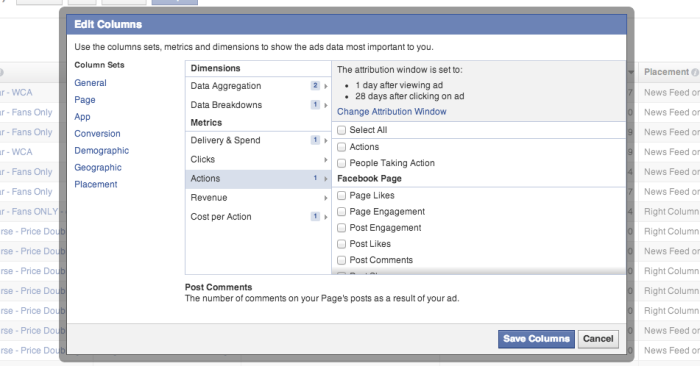
Task: Choose the Conversion column set
Action: pyautogui.click(x=97, y=134)
